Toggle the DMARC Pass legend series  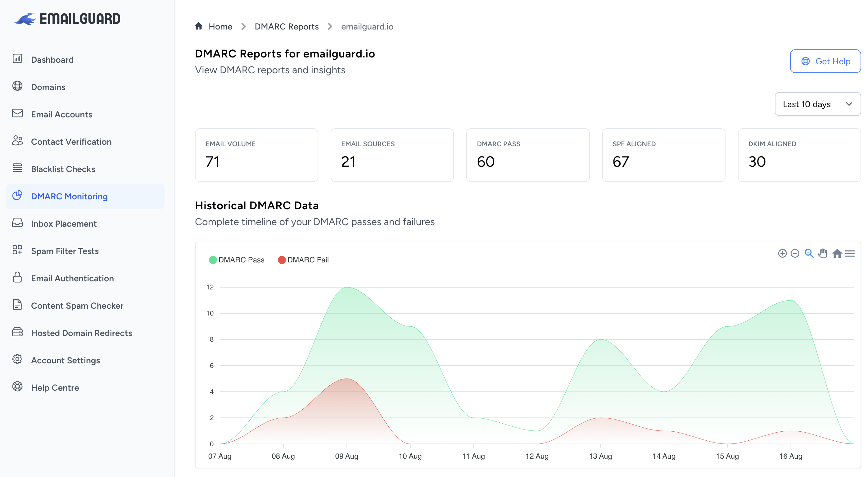click(241, 260)
